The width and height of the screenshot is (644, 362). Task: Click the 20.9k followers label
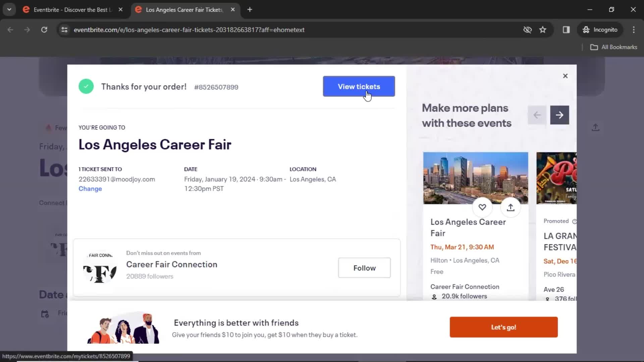coord(464,296)
